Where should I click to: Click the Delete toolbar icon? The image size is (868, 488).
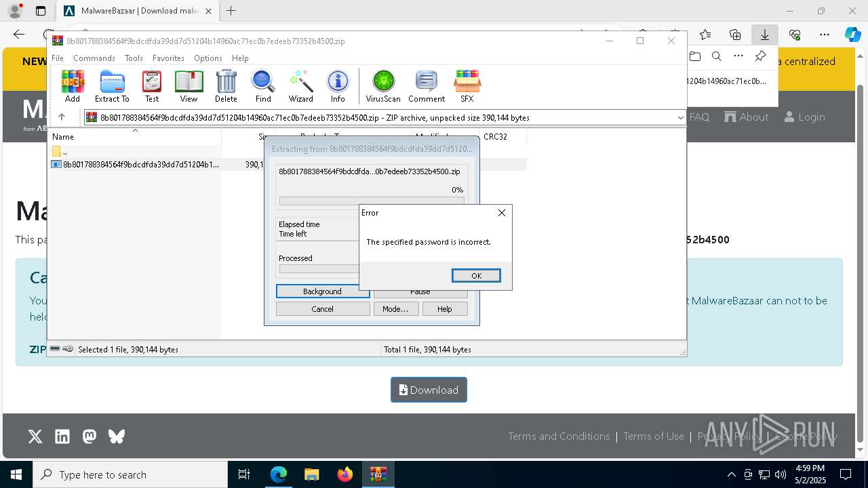[x=226, y=86]
